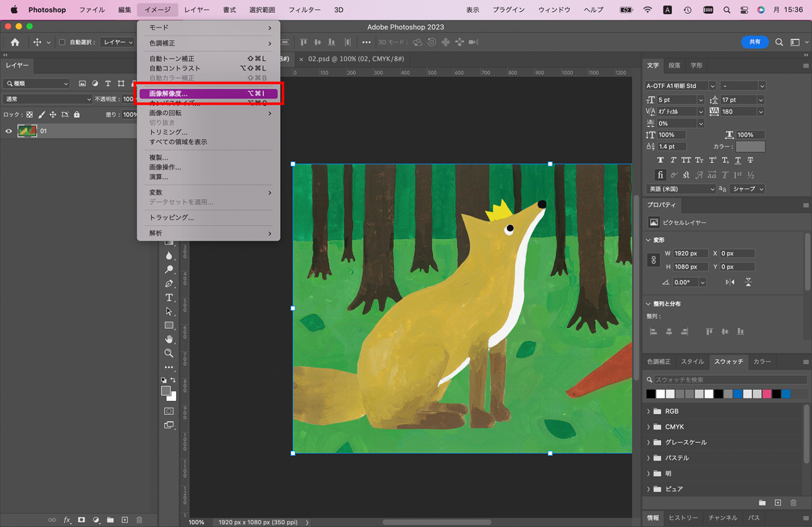Enable the 自動選択 checkbox
The image size is (812, 527).
click(62, 42)
